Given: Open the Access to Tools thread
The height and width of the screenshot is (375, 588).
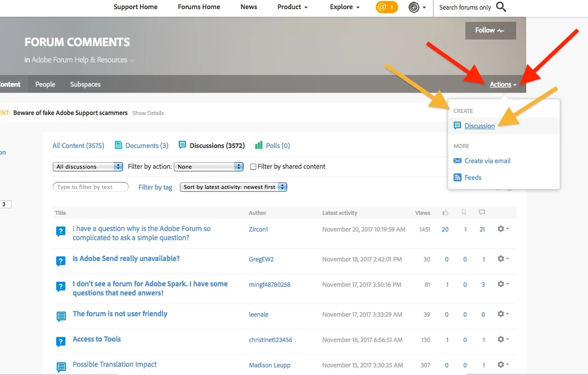Looking at the screenshot, I should (97, 339).
